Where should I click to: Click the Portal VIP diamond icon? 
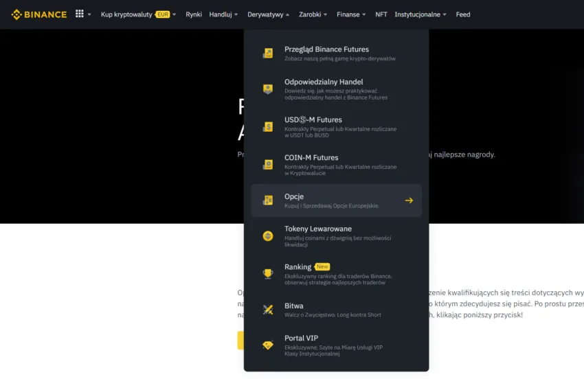[268, 345]
